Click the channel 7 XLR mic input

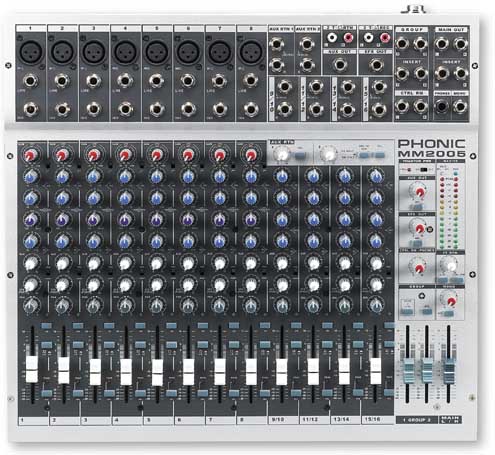220,52
